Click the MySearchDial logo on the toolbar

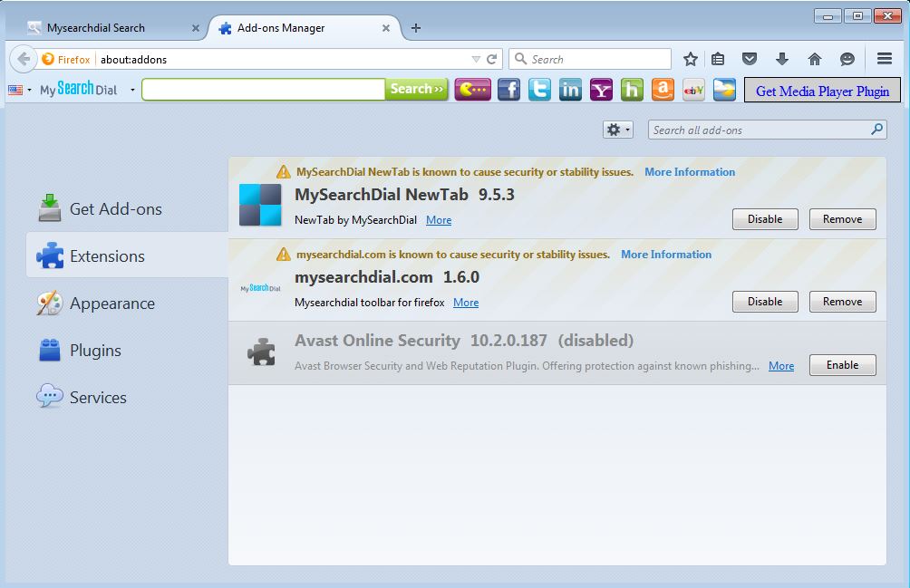78,90
